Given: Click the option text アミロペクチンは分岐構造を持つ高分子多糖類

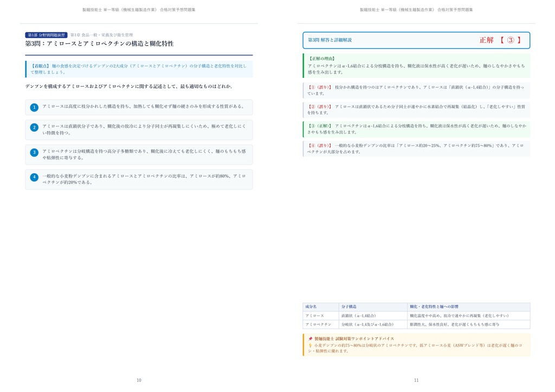Looking at the screenshot, I should 144,154.
